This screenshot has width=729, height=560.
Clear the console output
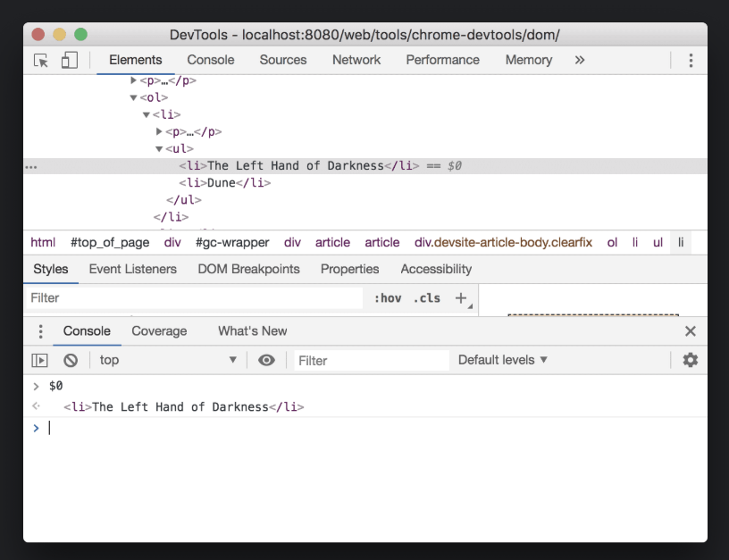(x=71, y=359)
